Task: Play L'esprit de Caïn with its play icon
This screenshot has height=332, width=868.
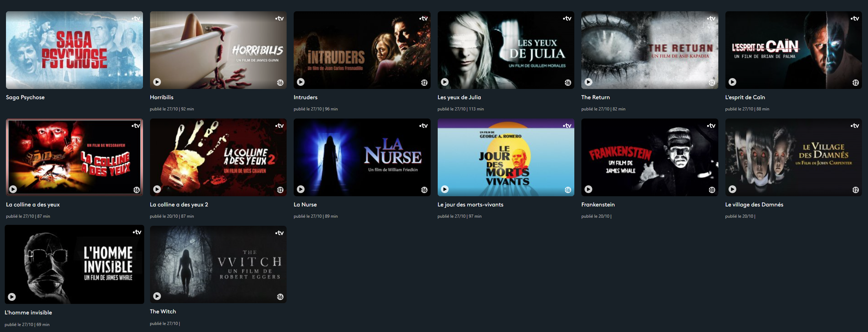Action: pos(732,82)
